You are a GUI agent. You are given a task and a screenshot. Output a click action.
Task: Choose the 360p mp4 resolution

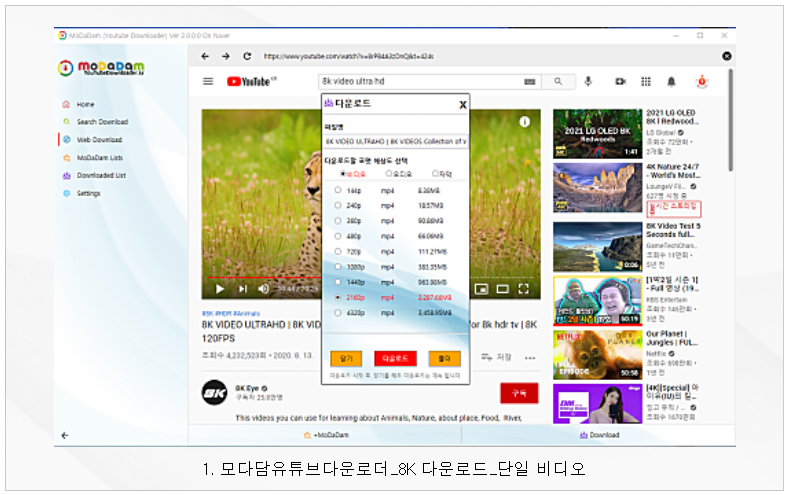coord(338,221)
